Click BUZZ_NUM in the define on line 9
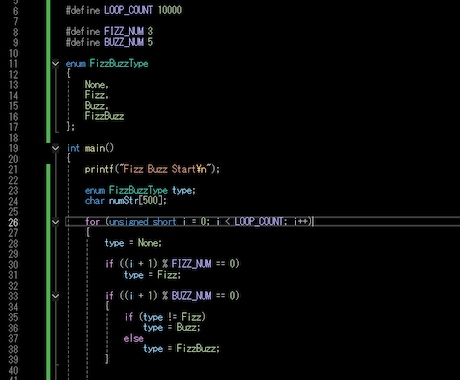This screenshot has width=460, height=380. (x=124, y=42)
